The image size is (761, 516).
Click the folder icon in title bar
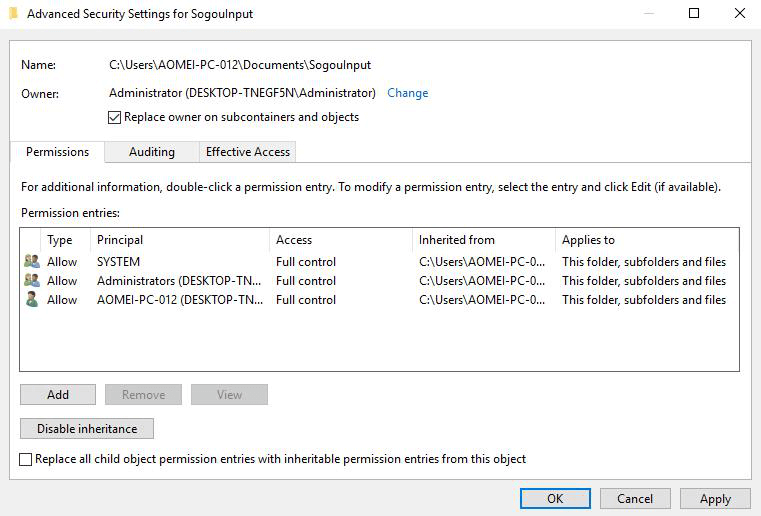(x=13, y=14)
